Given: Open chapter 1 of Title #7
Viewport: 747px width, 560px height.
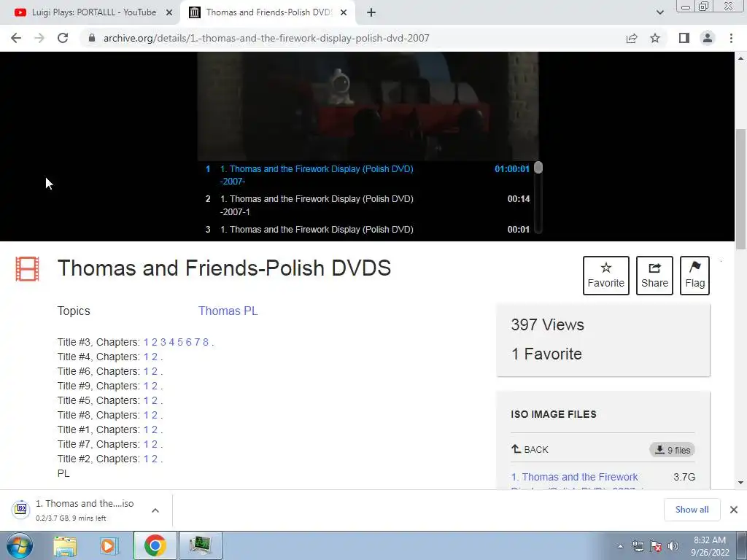Looking at the screenshot, I should pos(146,444).
